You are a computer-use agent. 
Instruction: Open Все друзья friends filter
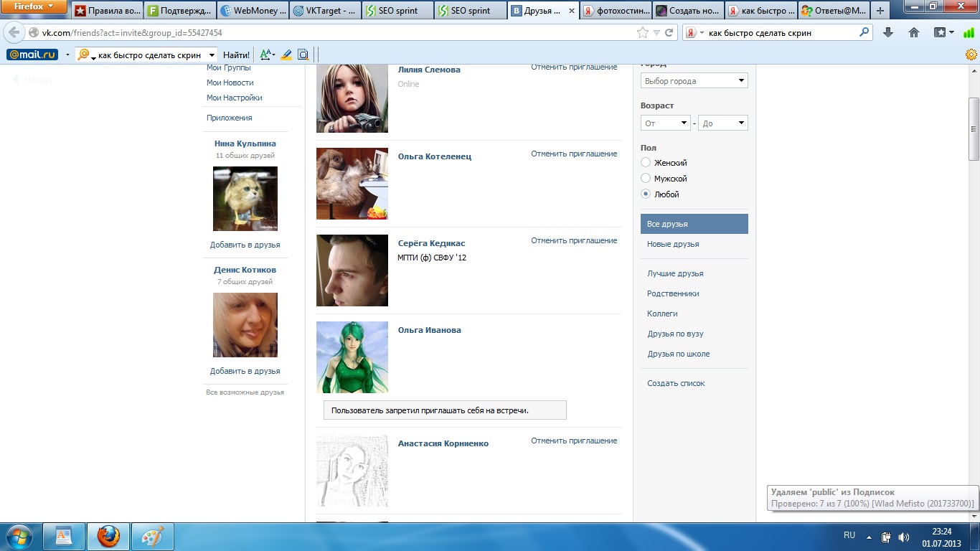[x=694, y=224]
